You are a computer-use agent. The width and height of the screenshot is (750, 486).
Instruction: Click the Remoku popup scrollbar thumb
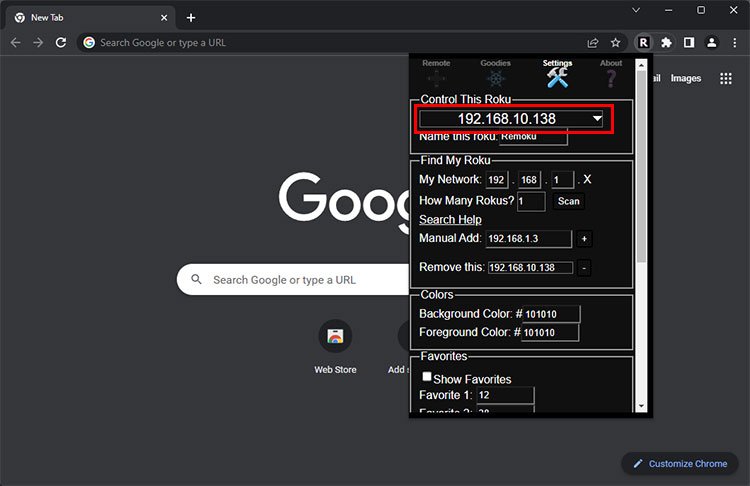(x=641, y=166)
